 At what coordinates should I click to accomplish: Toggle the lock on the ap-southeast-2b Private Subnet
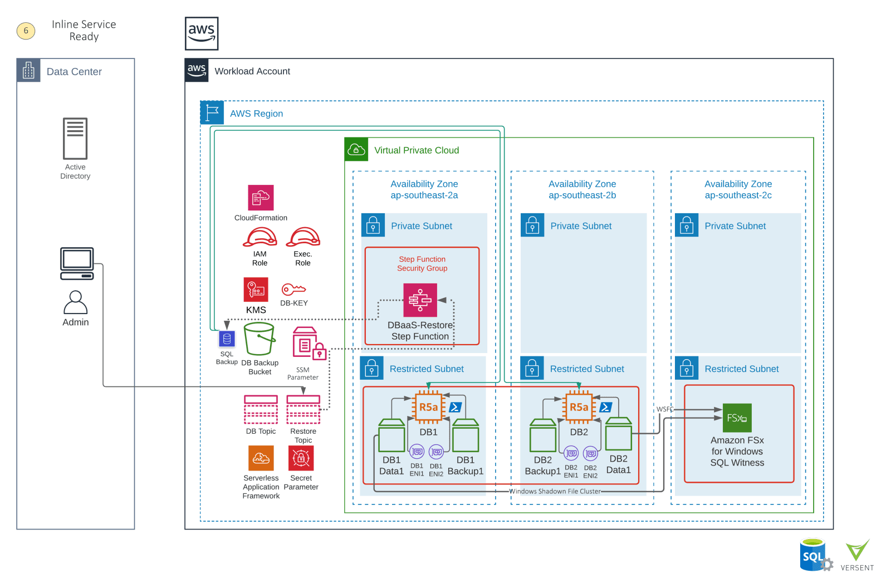pyautogui.click(x=533, y=226)
